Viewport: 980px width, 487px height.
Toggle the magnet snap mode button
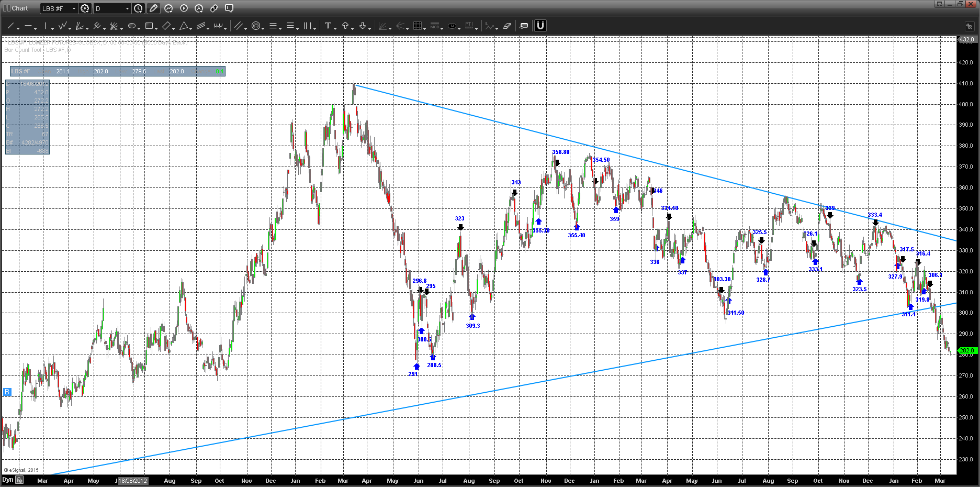click(540, 26)
